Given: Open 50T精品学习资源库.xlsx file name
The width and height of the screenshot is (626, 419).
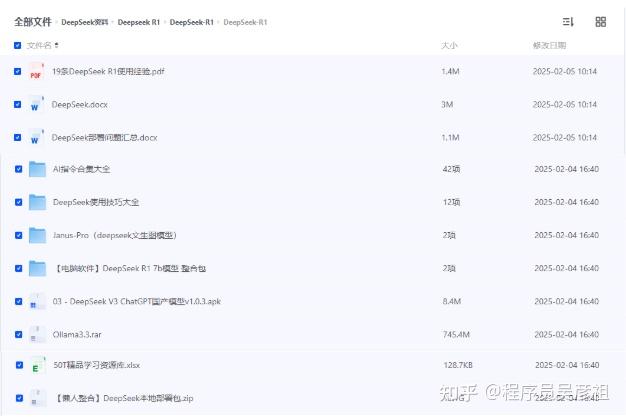Looking at the screenshot, I should 97,365.
